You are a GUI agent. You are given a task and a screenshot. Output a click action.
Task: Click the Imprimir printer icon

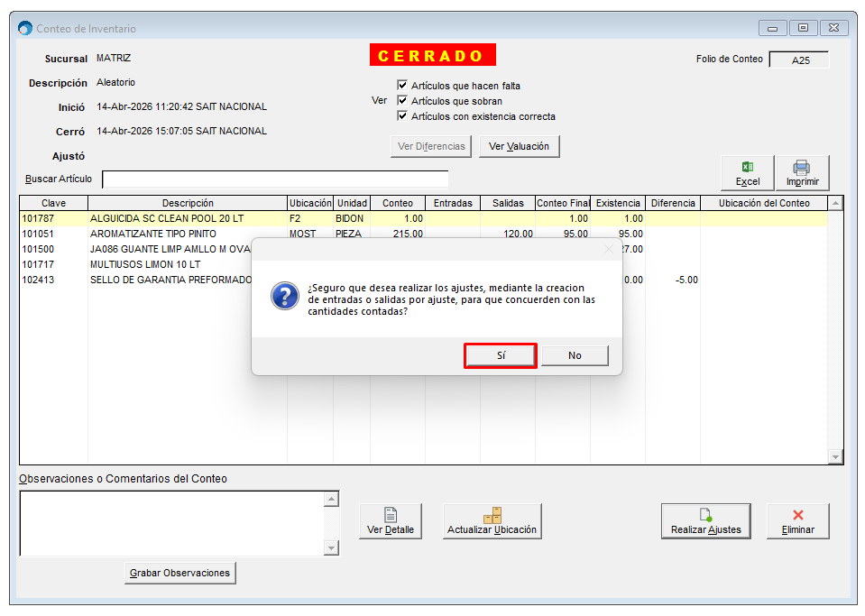tap(801, 167)
